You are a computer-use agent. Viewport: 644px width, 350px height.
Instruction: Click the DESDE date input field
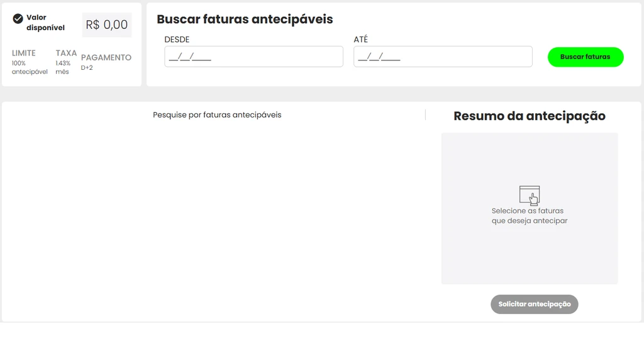(x=254, y=57)
